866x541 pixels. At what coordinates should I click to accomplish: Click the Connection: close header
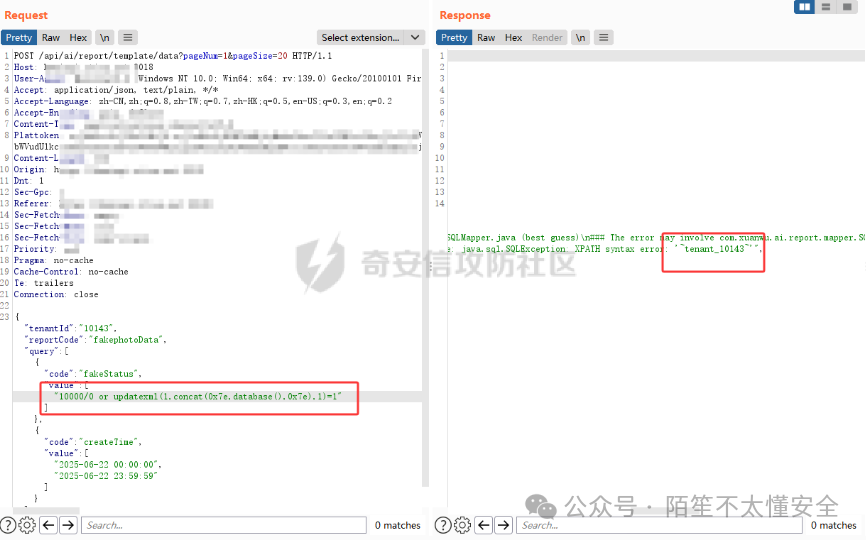56,294
